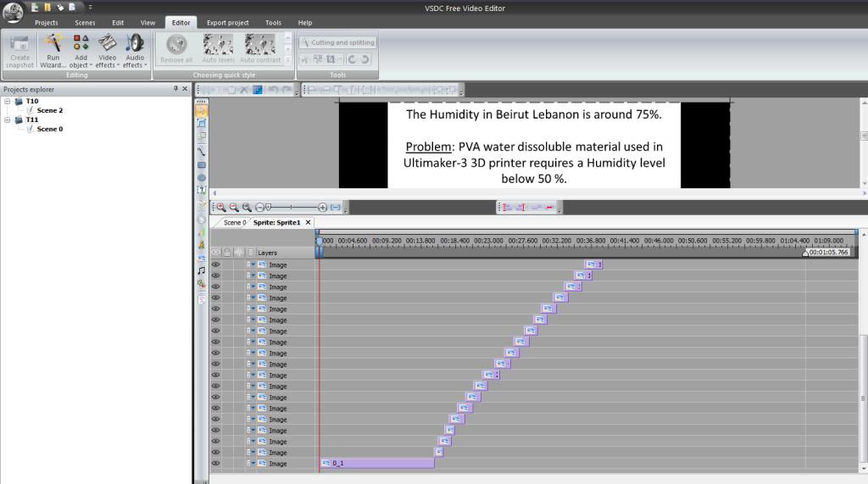Click the rotate counter-clockwise icon in Tools
Image resolution: width=868 pixels, height=484 pixels.
tap(352, 59)
